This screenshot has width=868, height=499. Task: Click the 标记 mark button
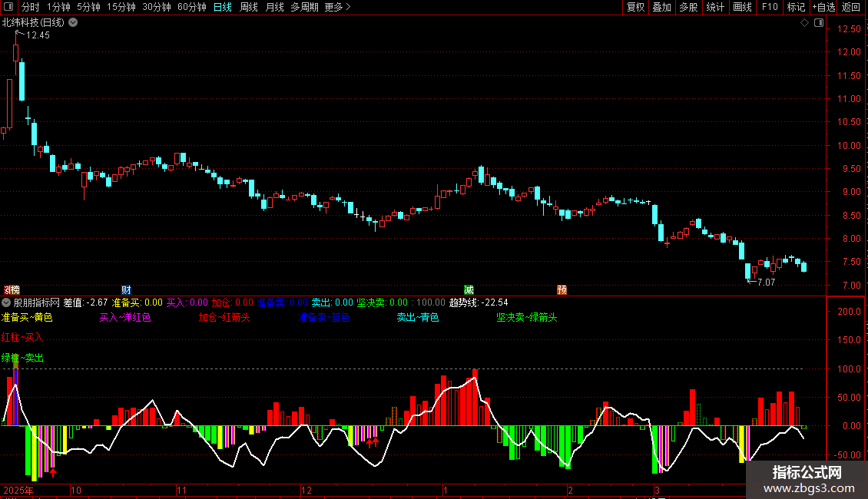[796, 7]
